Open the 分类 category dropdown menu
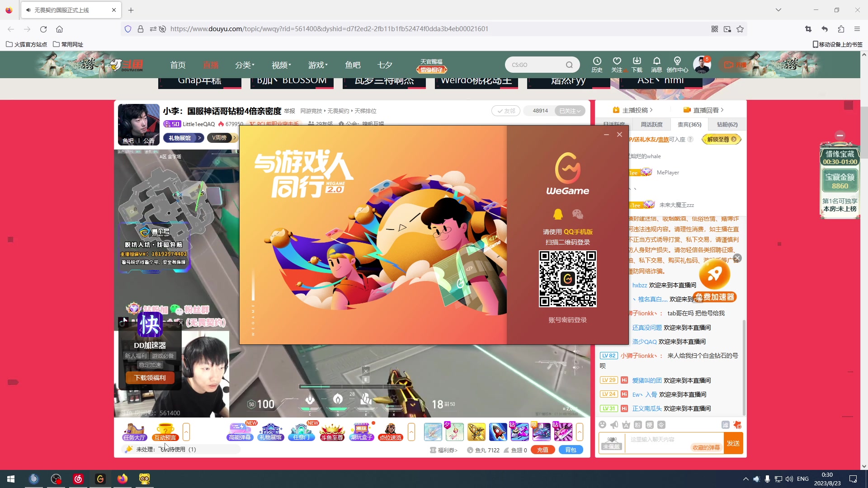868x488 pixels. coord(245,65)
